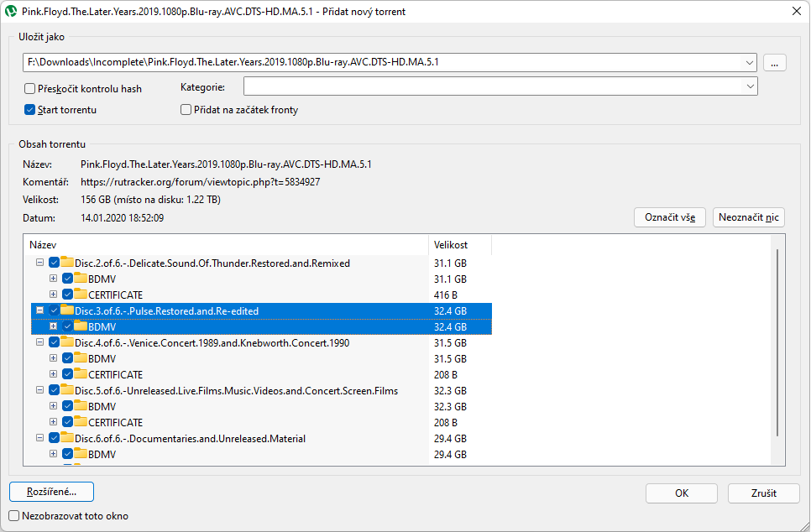Expand BDMV under Disc.6.of.6

point(53,453)
